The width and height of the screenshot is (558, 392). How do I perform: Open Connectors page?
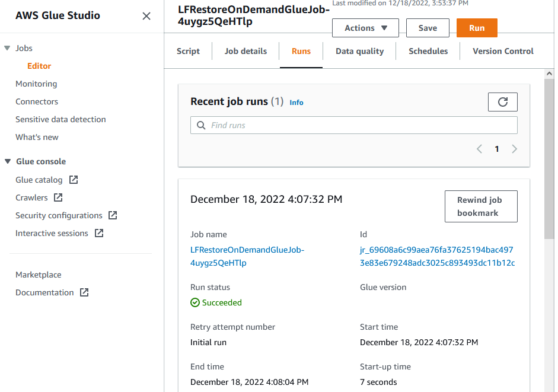(37, 101)
